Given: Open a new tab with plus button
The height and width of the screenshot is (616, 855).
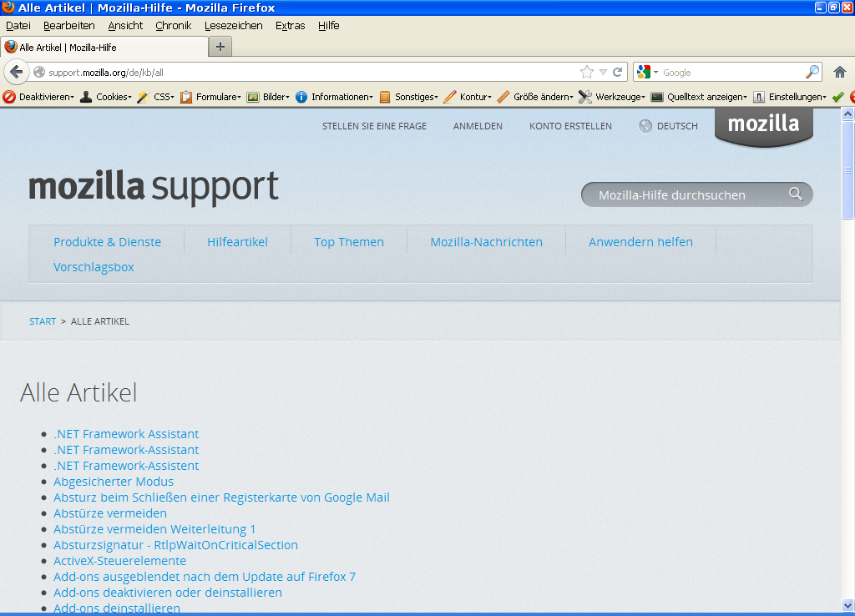Looking at the screenshot, I should point(220,47).
